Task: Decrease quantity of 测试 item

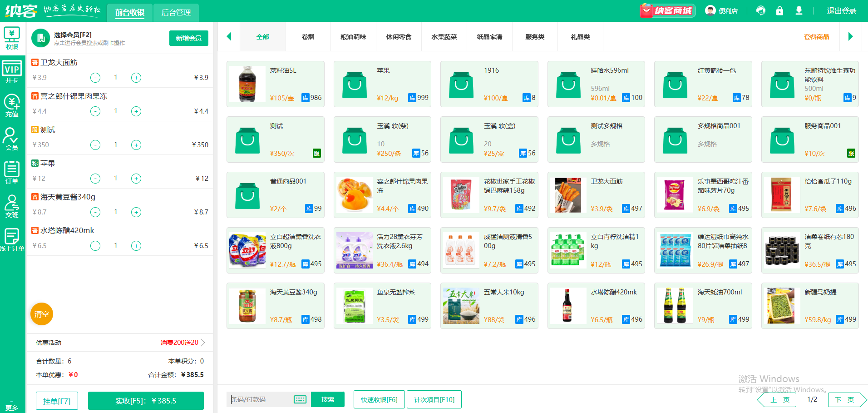Action: click(x=95, y=145)
